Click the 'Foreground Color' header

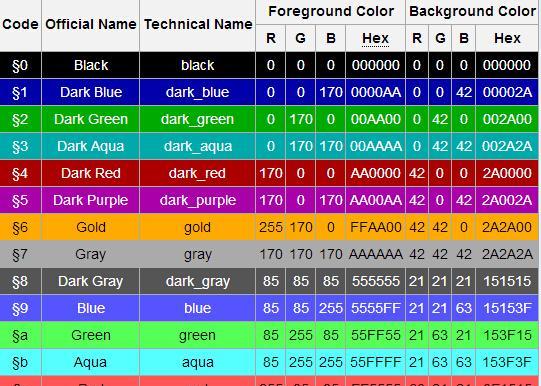tap(331, 12)
